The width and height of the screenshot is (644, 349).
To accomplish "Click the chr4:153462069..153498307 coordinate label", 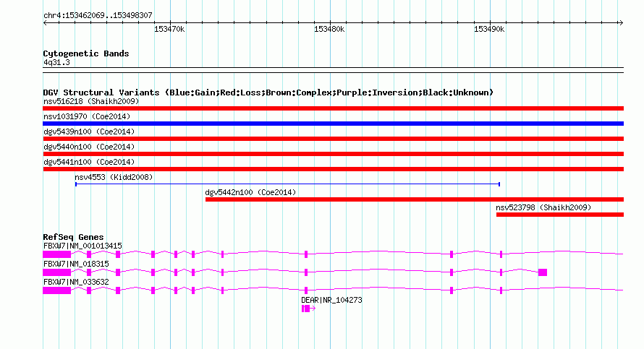I will (x=98, y=15).
